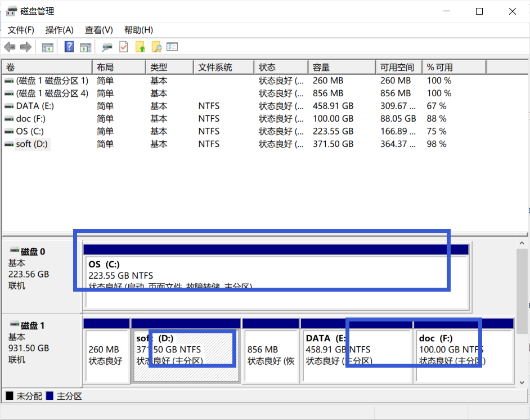530x420 pixels.
Task: Select the DATA (E:) partition block on disk 1
Action: pos(356,350)
